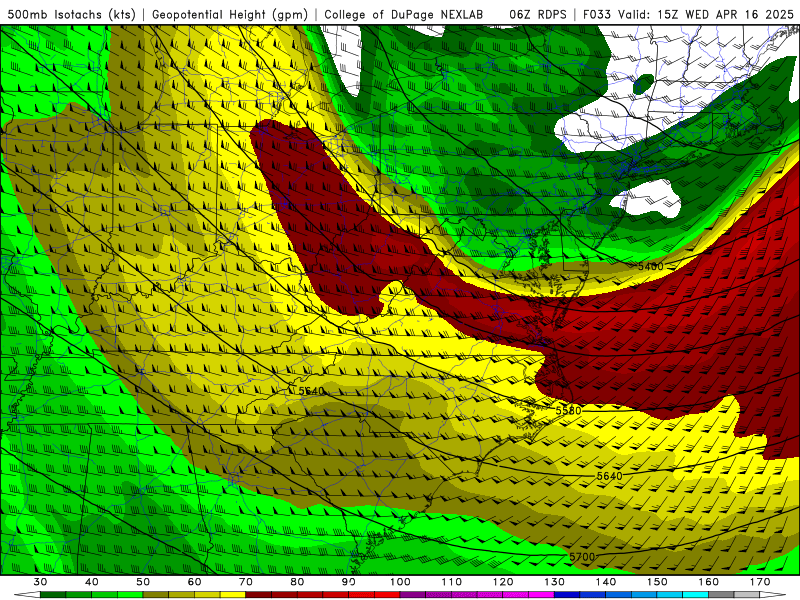Click the '30' value on the color scale
800x600 pixels.
click(x=40, y=582)
